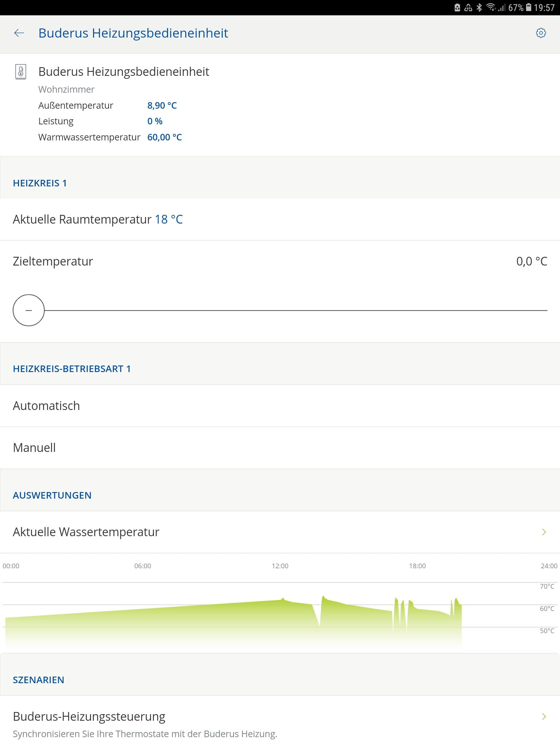Tap the Warmwassertemperatur value 60,00 °C
This screenshot has width=560, height=747.
pos(164,137)
